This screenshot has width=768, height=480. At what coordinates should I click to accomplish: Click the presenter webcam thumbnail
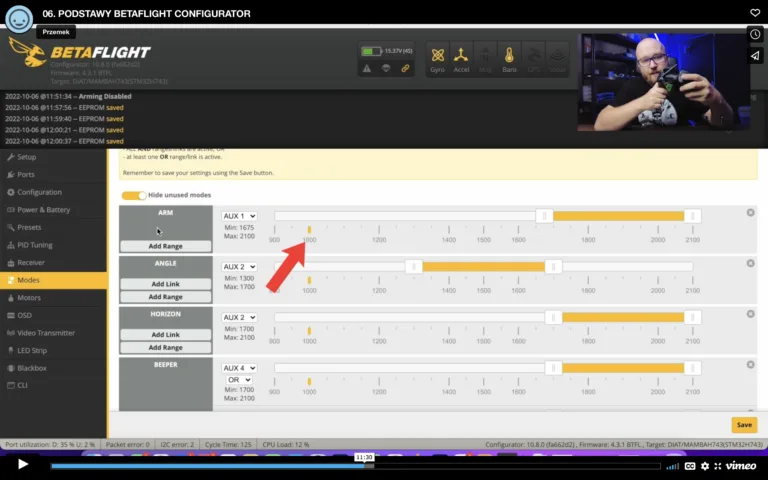pyautogui.click(x=663, y=82)
